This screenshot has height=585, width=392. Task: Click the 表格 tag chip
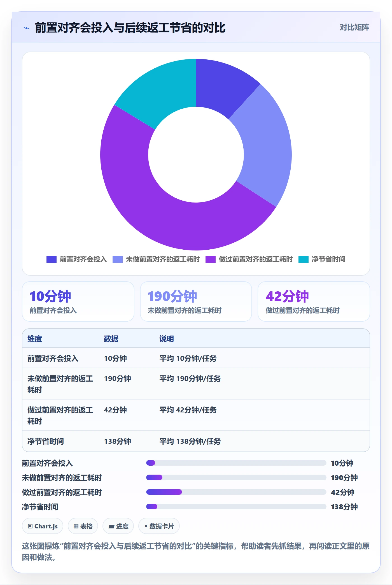[x=83, y=526]
